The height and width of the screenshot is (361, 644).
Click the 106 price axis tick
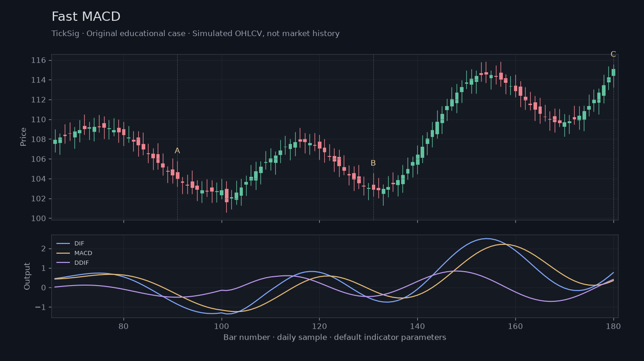[x=38, y=159]
